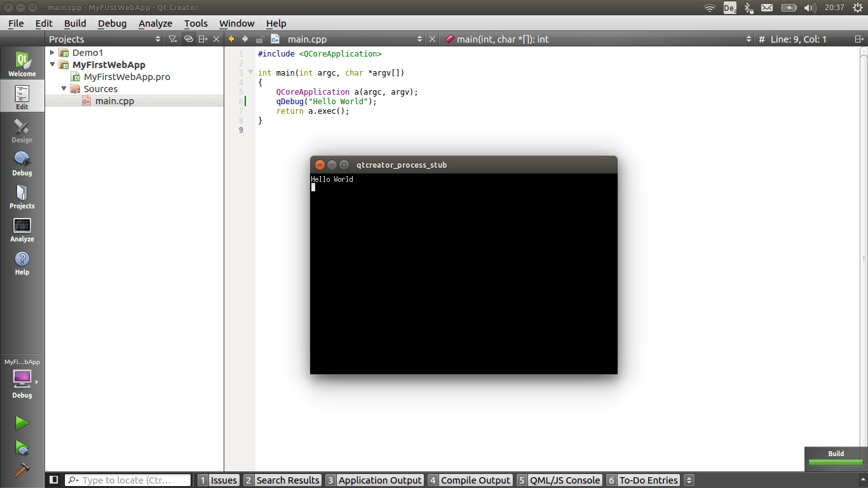The width and height of the screenshot is (868, 488).
Task: Open the Projects mode panel
Action: (x=22, y=197)
